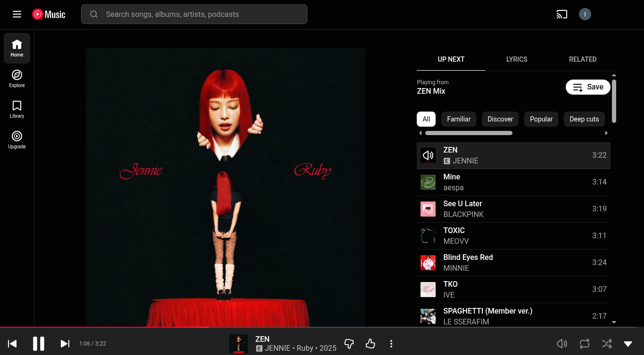Switch to the LYRICS tab

tap(517, 59)
